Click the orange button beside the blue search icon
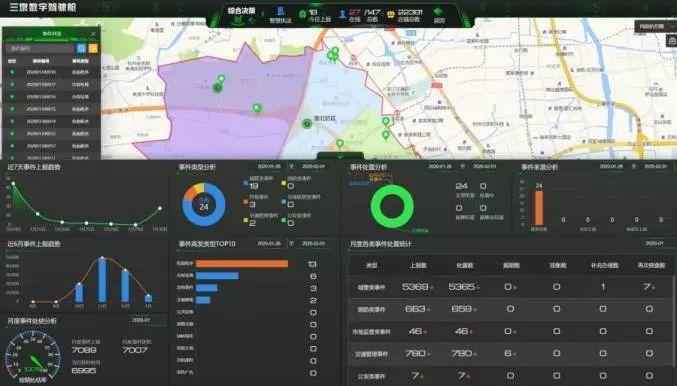 93,48
